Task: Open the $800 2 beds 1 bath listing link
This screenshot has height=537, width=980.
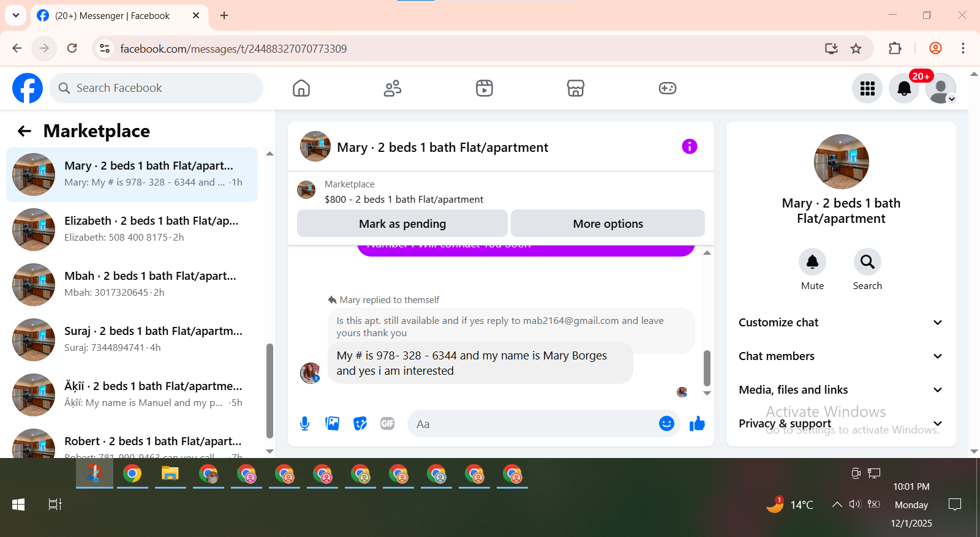Action: tap(404, 199)
